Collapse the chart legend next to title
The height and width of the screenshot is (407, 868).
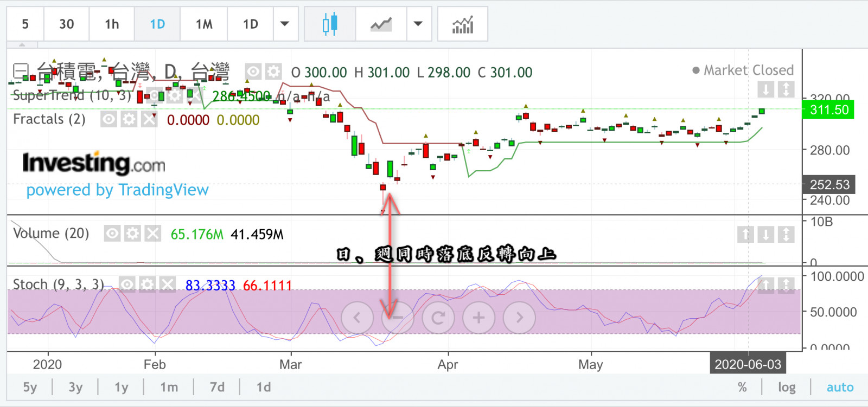tap(20, 71)
